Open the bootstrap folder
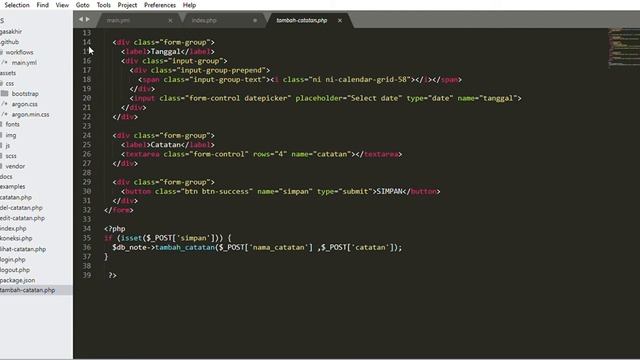Image resolution: width=640 pixels, height=360 pixels. pos(25,93)
